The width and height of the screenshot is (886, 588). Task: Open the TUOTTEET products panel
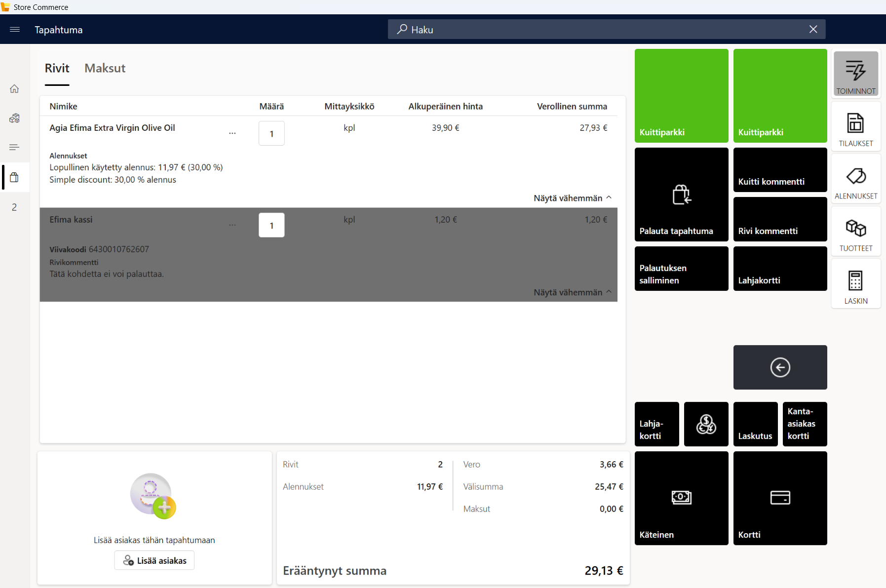(856, 232)
